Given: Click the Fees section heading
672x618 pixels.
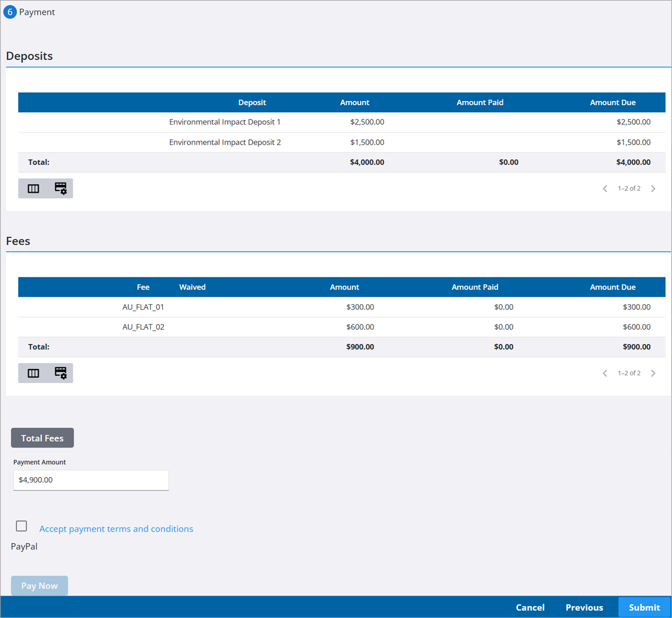Looking at the screenshot, I should [x=18, y=241].
